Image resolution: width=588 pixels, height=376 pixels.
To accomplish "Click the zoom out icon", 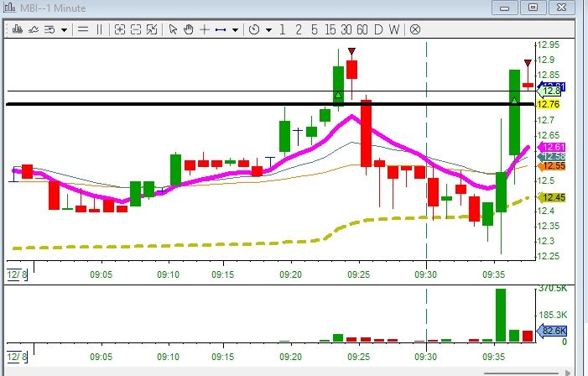I will pos(136,29).
